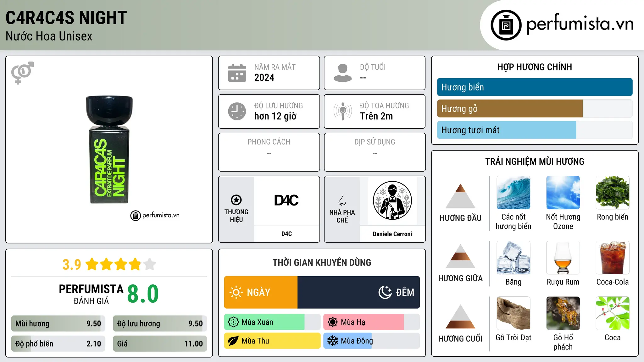Click the D4C brand name caption

pyautogui.click(x=286, y=234)
